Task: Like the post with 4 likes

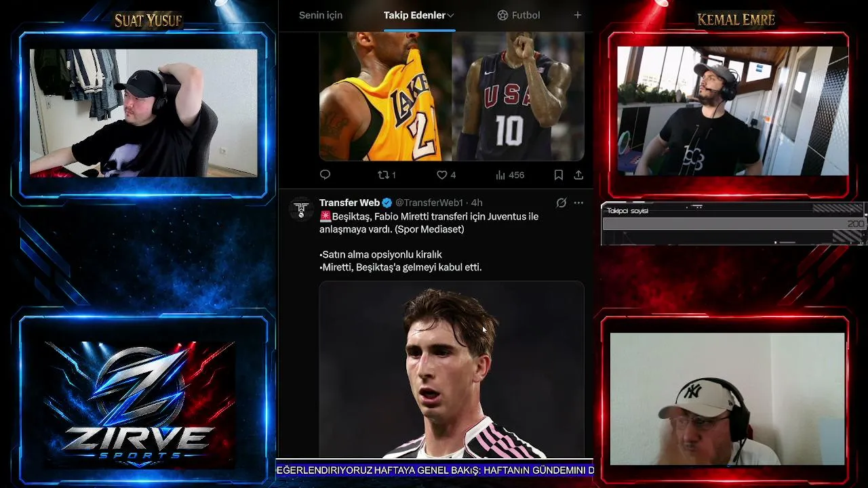Action: 446,175
